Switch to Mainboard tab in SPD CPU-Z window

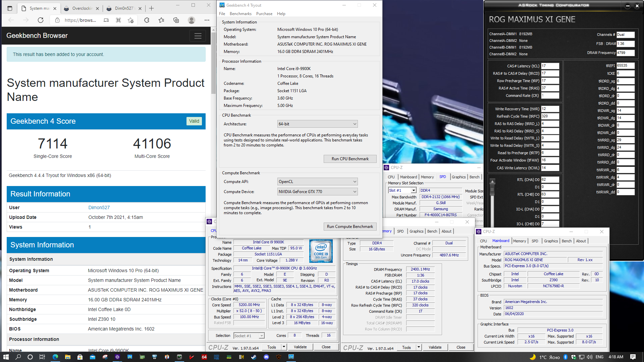pyautogui.click(x=409, y=177)
